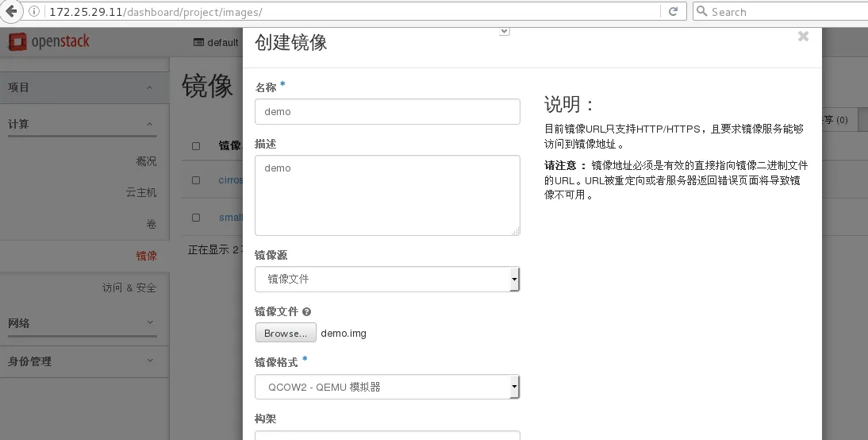Tick the checkbox for the small image row
The width and height of the screenshot is (868, 440).
tap(196, 218)
